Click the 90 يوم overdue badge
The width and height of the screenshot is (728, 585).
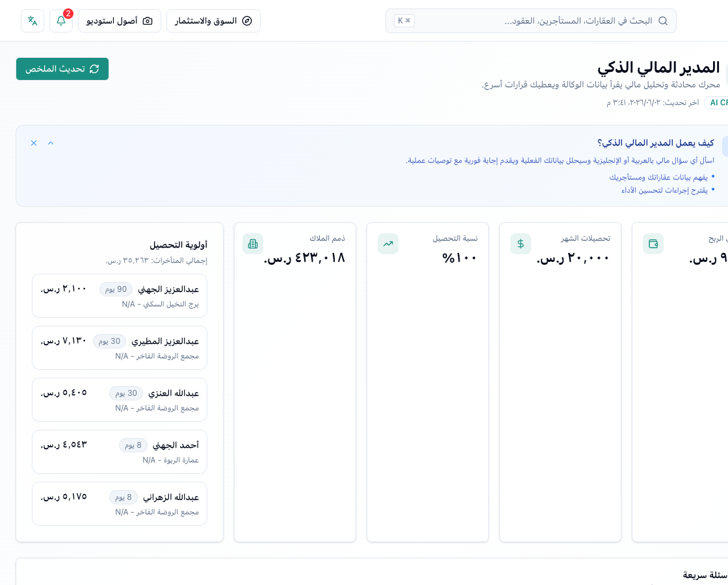pos(116,289)
